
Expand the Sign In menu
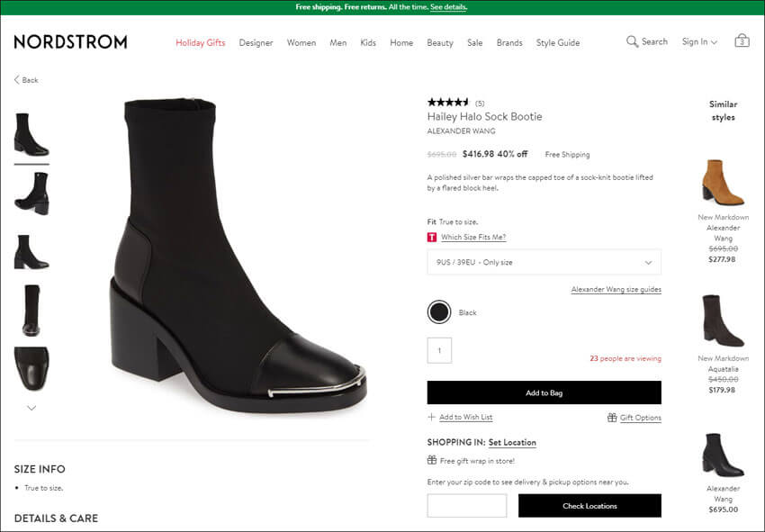pyautogui.click(x=699, y=42)
